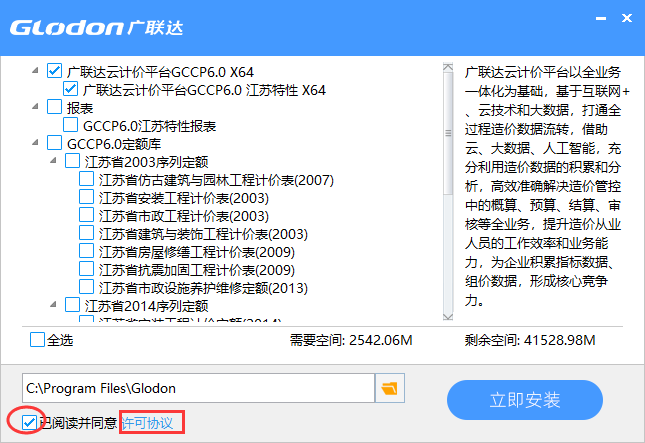
Task: Minimize the Glodon installer window
Action: pyautogui.click(x=601, y=19)
